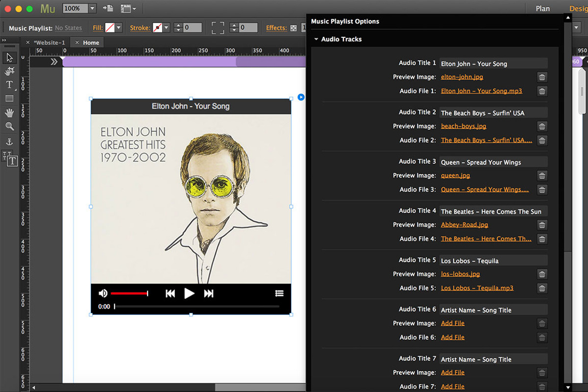
Task: Delete Audio File 2 with trash icon
Action: [541, 141]
